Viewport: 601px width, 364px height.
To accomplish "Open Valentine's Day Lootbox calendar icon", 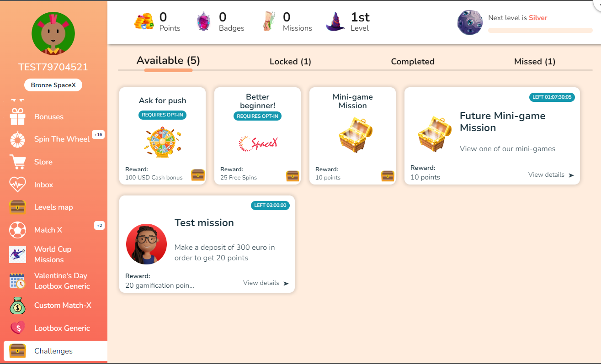I will 18,280.
